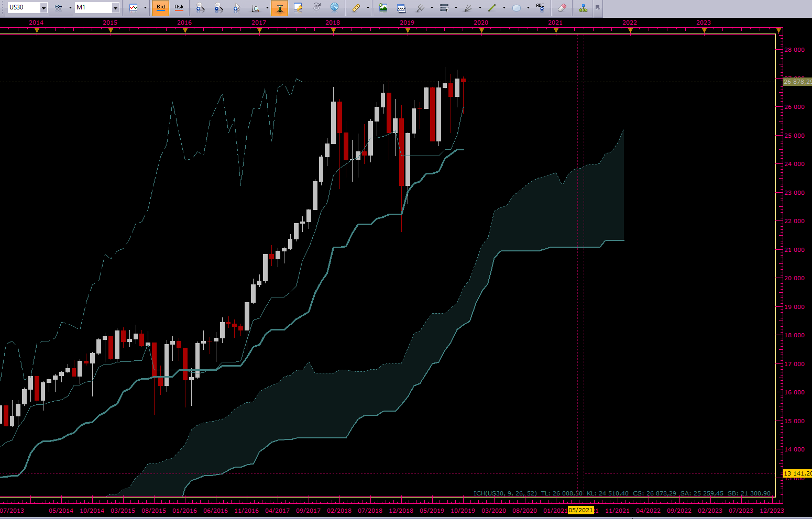Click the 2018 year marker on timeline
Viewport: 812px width, 519px height.
(x=333, y=23)
